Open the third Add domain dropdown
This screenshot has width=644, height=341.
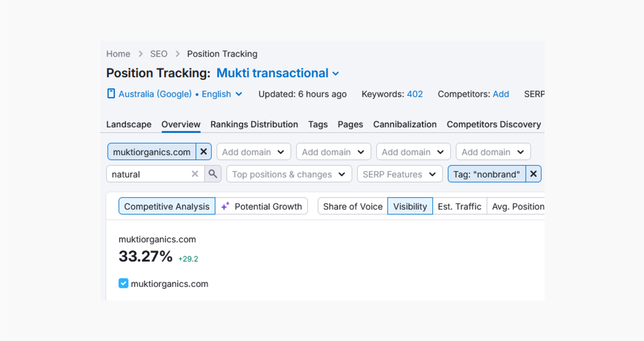point(413,152)
